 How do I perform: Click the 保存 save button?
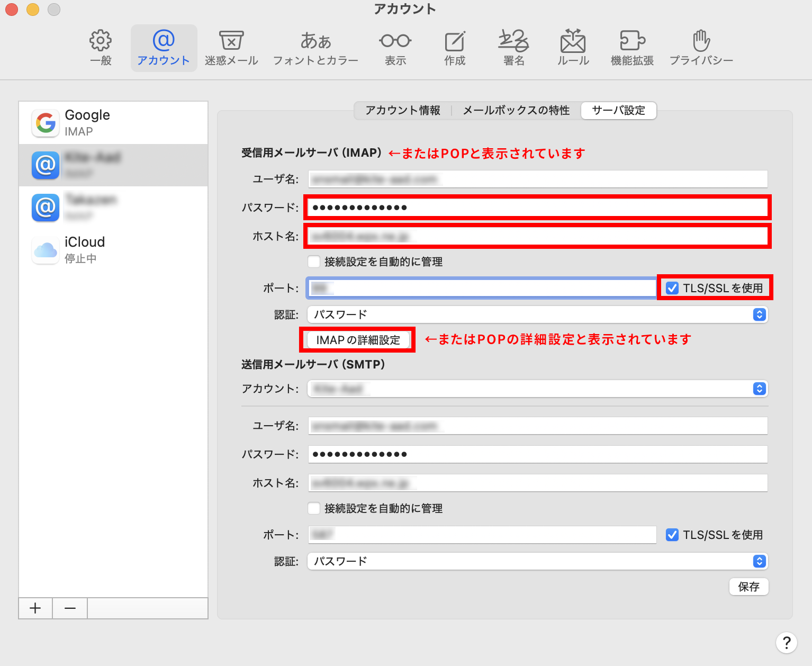(x=748, y=587)
